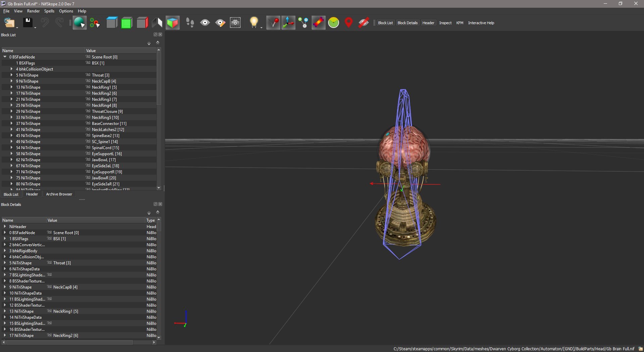
Task: Toggle the crossed-out eye hidden objects button
Action: (x=364, y=23)
